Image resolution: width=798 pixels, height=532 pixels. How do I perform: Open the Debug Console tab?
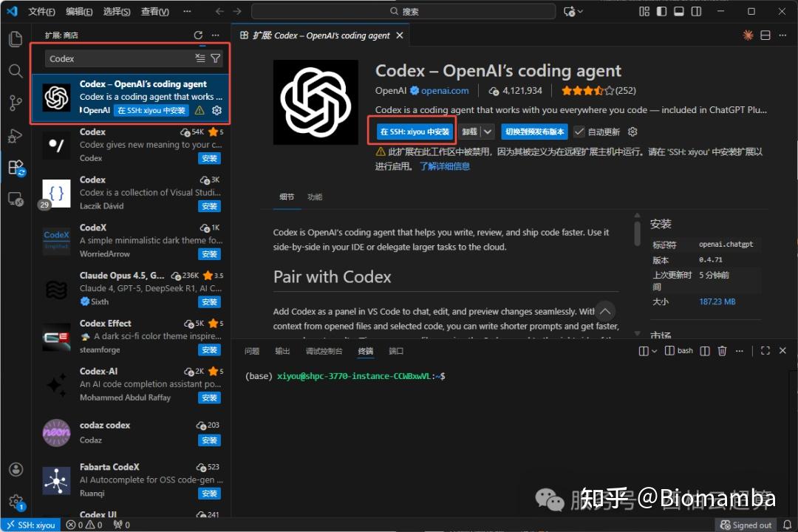pyautogui.click(x=324, y=351)
